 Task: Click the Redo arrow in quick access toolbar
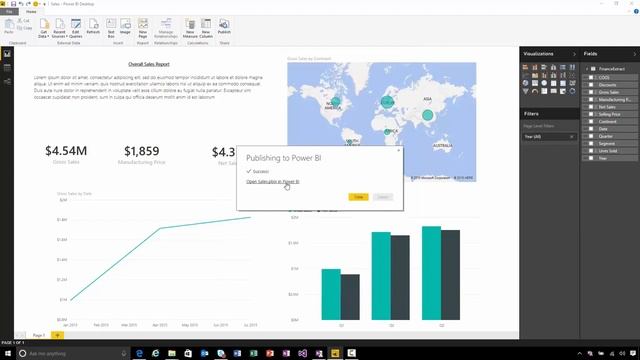click(28, 4)
